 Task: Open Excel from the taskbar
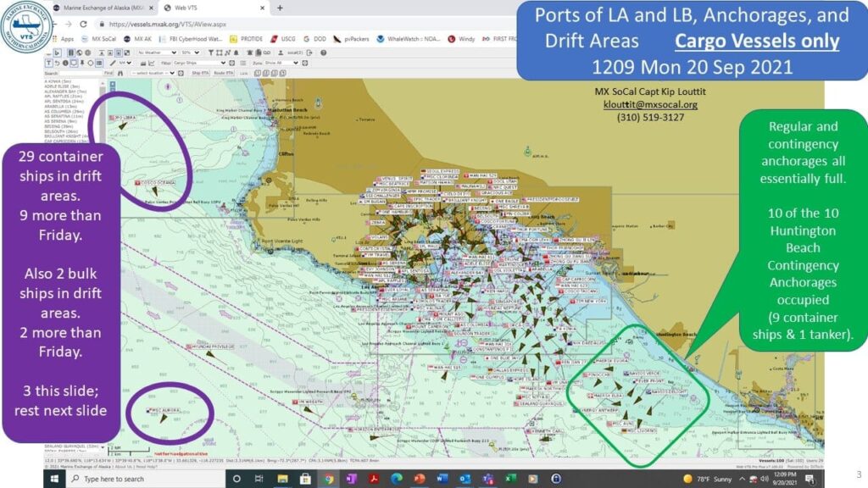509,479
